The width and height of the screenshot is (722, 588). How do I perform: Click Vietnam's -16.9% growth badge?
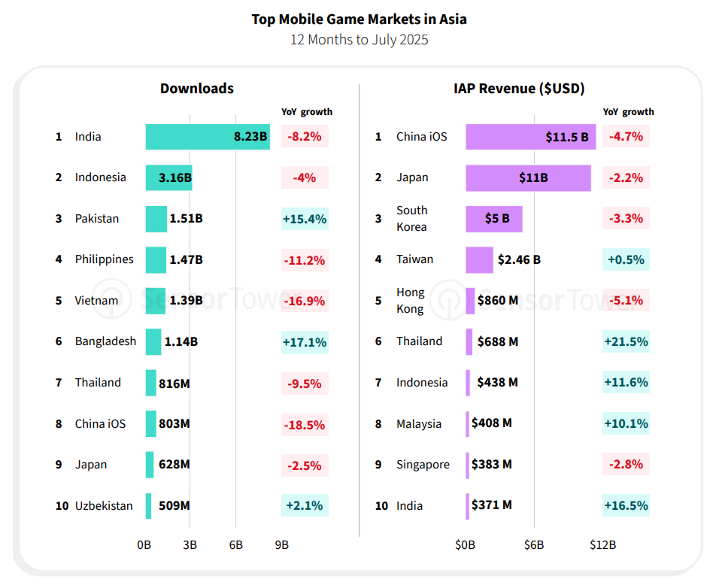(x=305, y=301)
